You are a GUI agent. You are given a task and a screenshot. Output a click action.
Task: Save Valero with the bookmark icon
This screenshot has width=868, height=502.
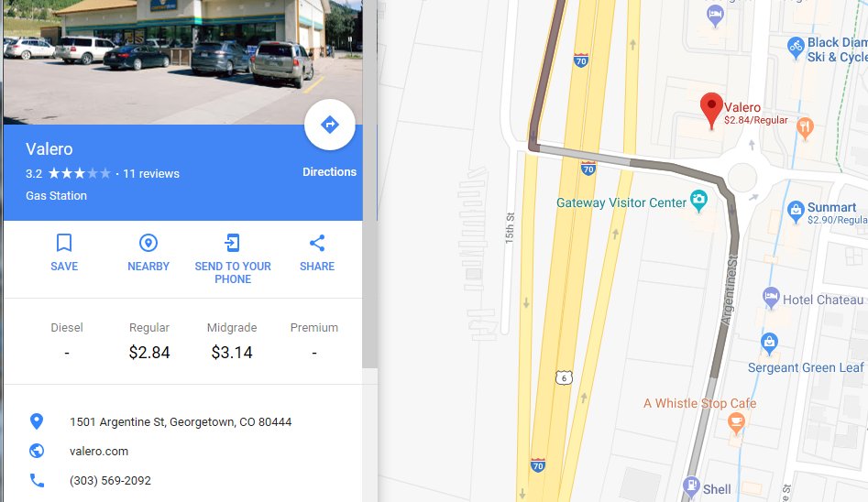(64, 243)
